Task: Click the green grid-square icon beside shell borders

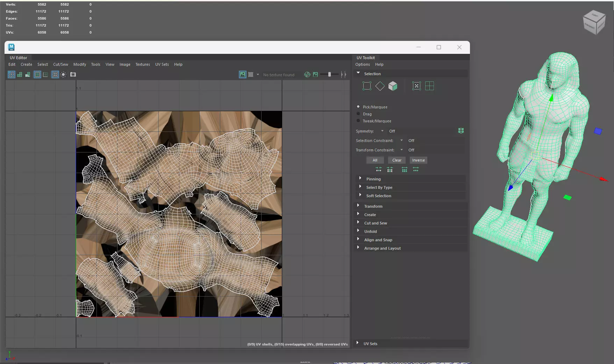Action: tap(45, 74)
